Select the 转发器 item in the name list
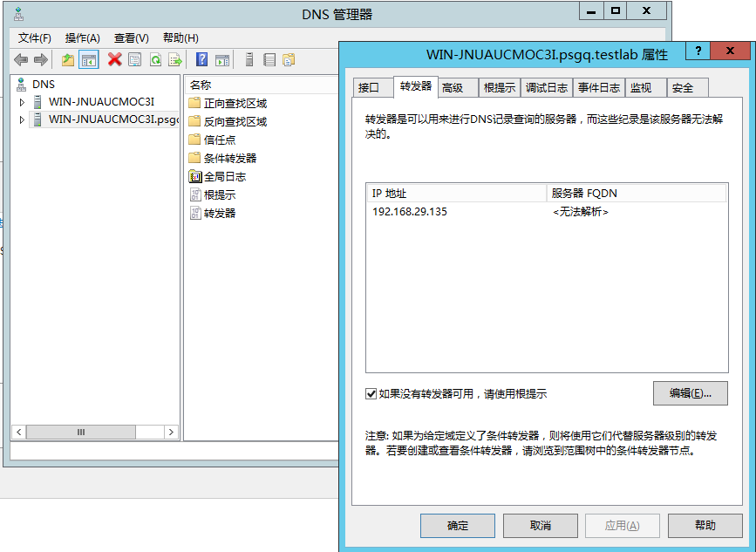This screenshot has width=756, height=552. coord(219,213)
